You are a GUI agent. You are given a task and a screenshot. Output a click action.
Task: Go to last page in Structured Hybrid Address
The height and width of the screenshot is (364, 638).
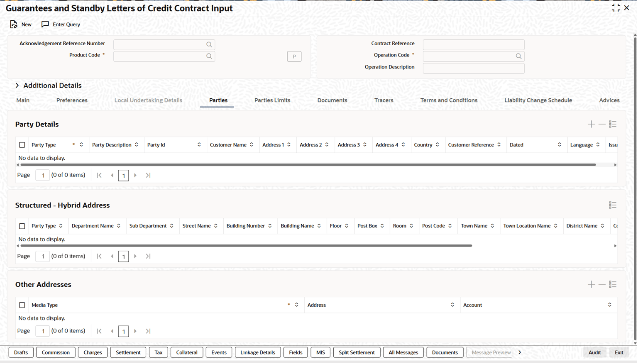pos(148,256)
